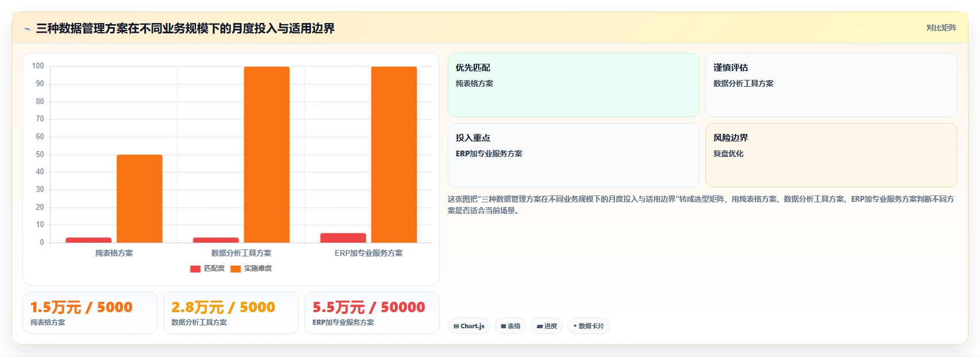
Task: Click the red 匹配度 bar for 数据分析工具方案
Action: tap(216, 240)
